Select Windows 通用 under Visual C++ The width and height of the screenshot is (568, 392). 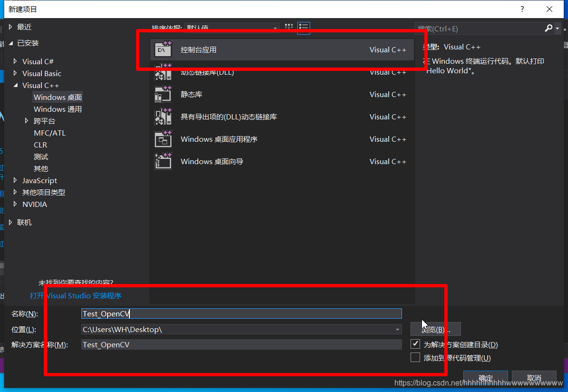tap(58, 109)
